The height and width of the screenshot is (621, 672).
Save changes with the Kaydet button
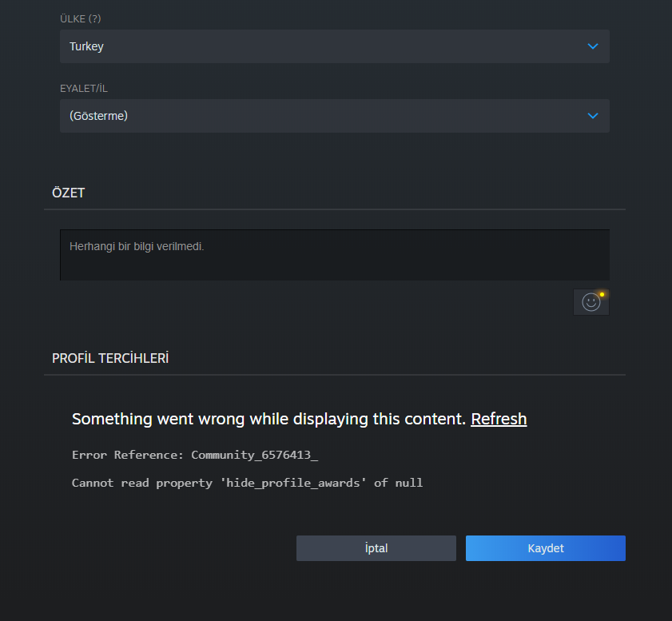[545, 548]
